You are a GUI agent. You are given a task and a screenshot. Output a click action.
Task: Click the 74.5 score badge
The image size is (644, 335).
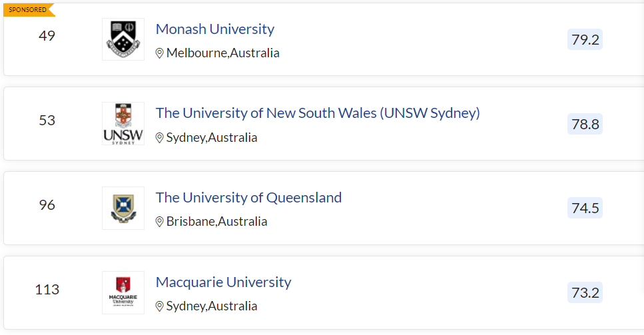[x=585, y=208]
